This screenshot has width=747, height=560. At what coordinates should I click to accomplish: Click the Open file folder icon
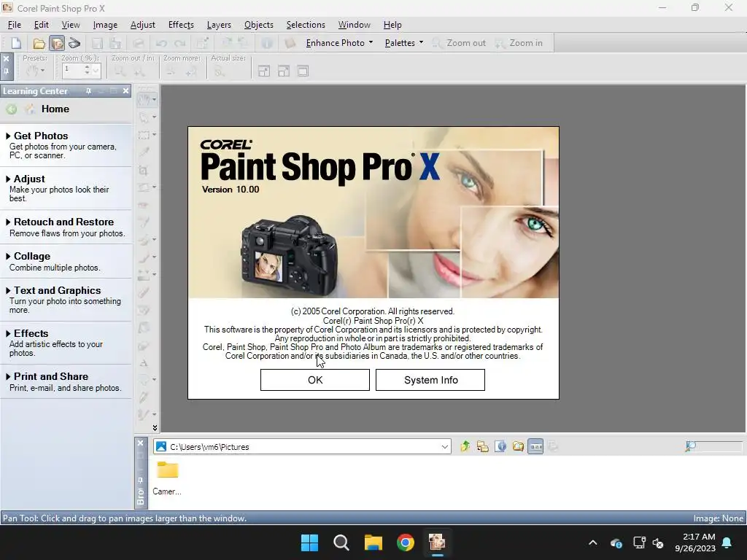(x=39, y=43)
